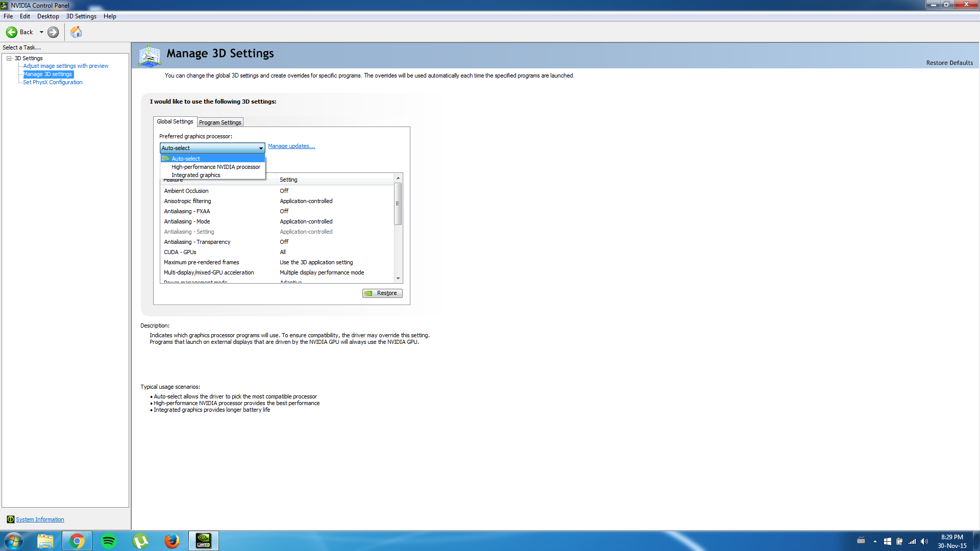Open the Home icon in toolbar
Viewport: 980px width, 551px height.
click(x=76, y=32)
